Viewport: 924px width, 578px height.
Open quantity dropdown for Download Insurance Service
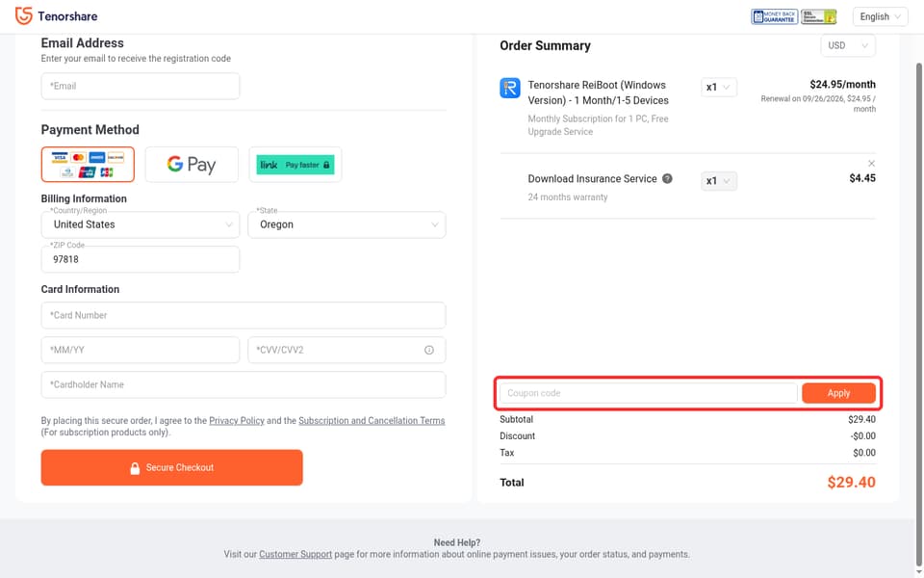718,181
